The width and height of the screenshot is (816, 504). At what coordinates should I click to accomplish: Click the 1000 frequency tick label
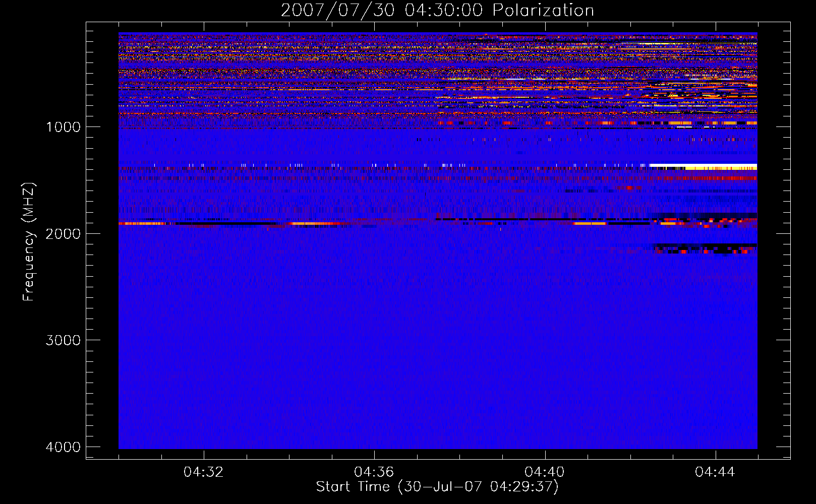click(63, 127)
